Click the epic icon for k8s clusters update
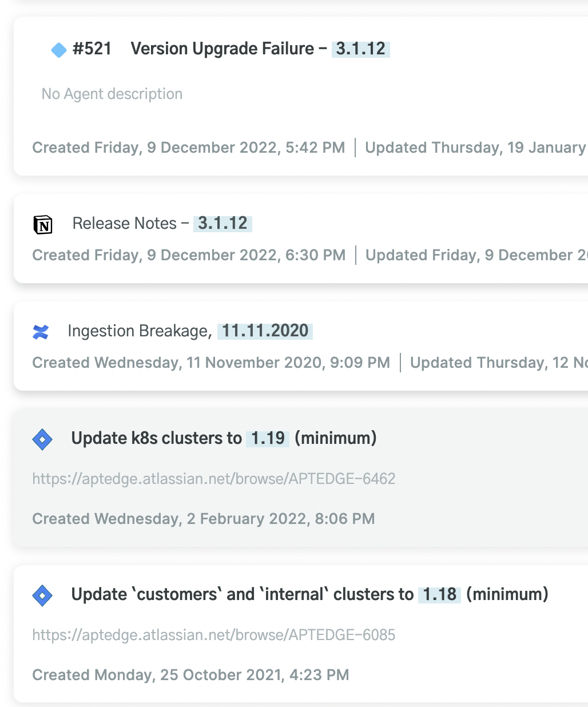Viewport: 588px width, 707px height. pyautogui.click(x=42, y=439)
